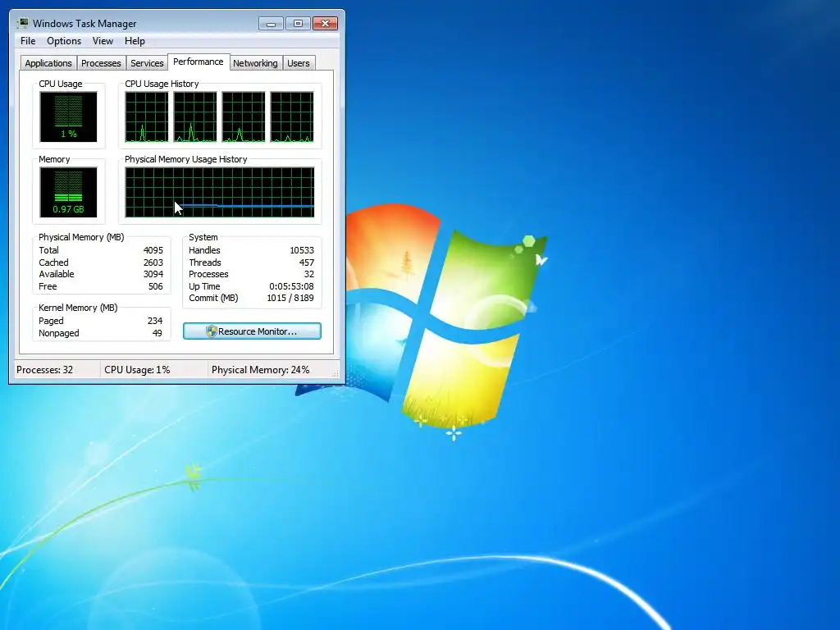This screenshot has width=840, height=630.
Task: Click the shield icon on Resource Monitor
Action: click(211, 331)
